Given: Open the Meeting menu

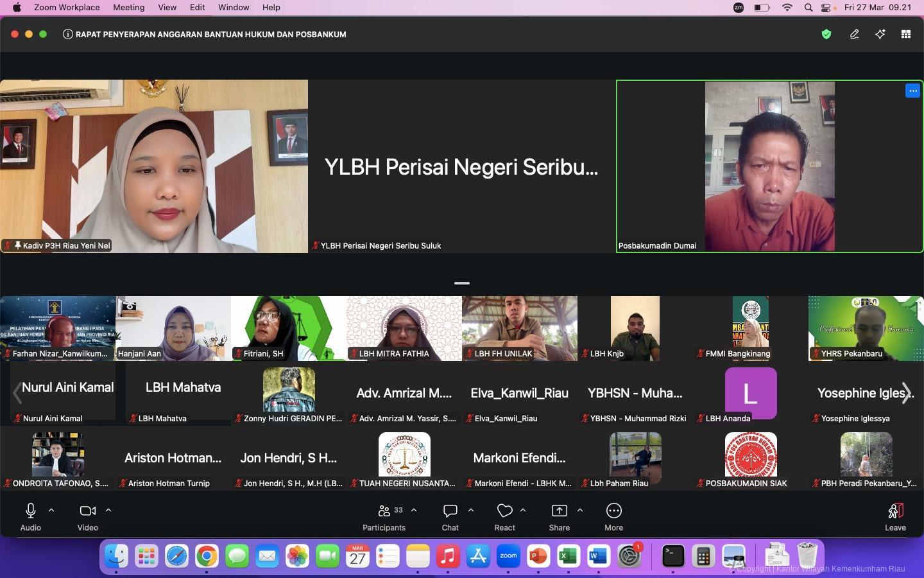Looking at the screenshot, I should point(128,8).
